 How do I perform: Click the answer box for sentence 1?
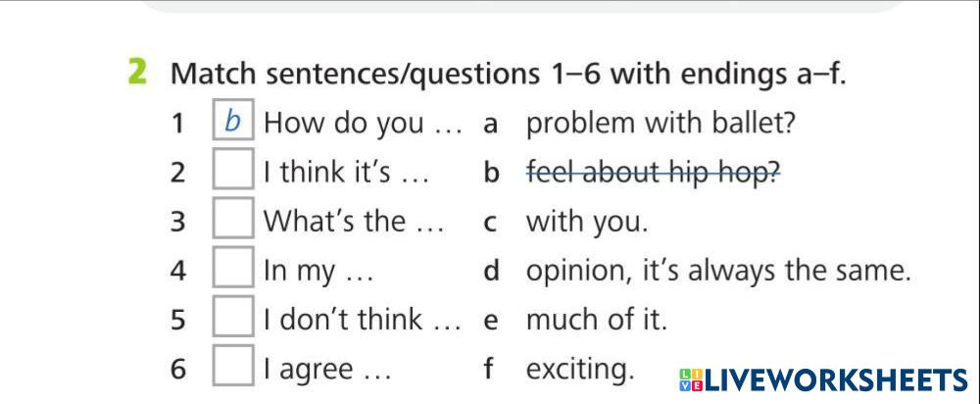[233, 124]
